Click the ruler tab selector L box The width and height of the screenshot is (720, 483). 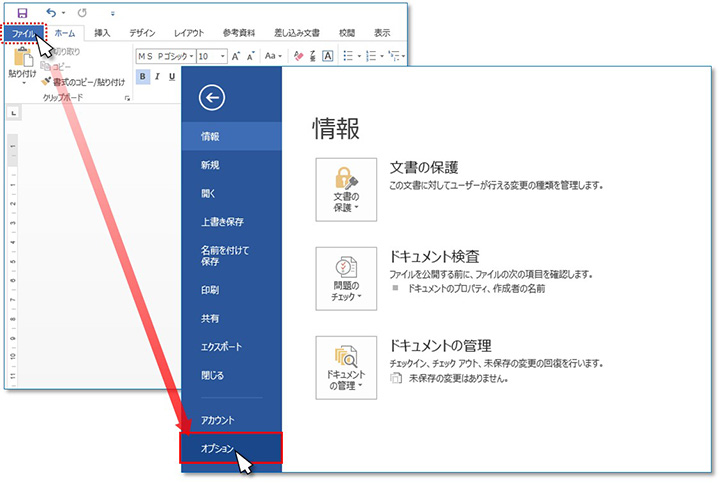tap(13, 113)
